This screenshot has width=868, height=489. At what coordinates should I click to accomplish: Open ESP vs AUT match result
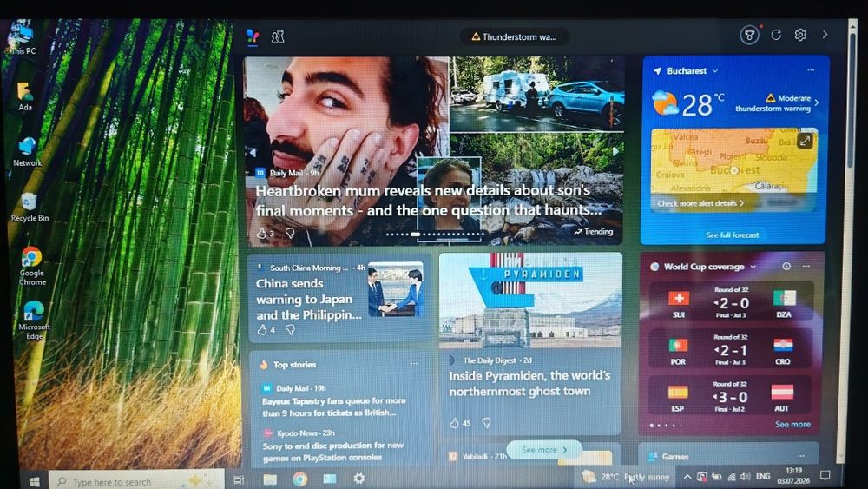[x=731, y=395]
